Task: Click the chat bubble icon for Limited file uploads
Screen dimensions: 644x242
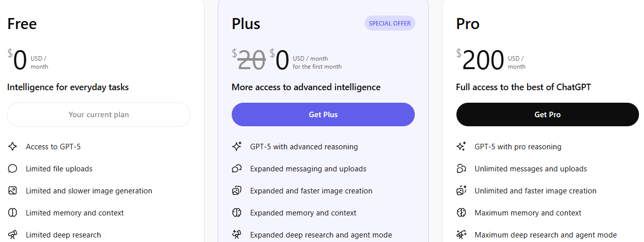Action: coord(13,169)
